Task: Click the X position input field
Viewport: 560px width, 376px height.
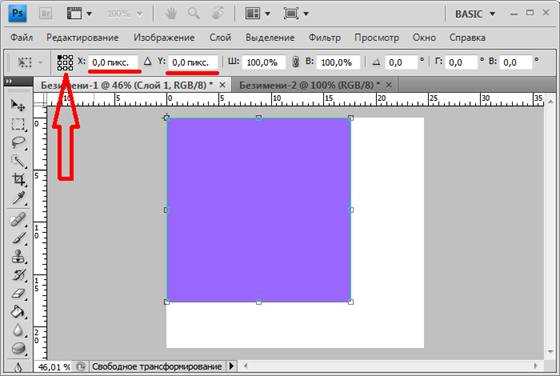Action: click(x=113, y=62)
